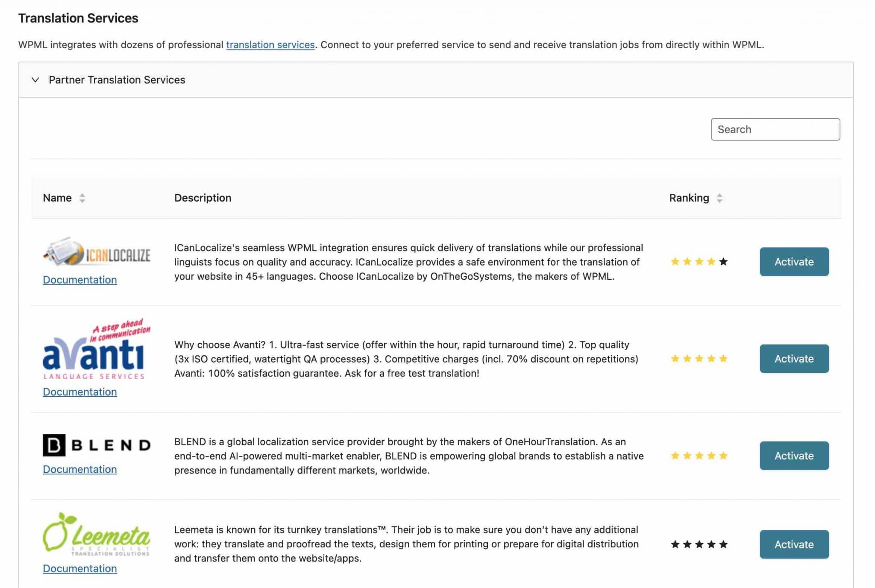Activate the ICanLocalize service
Screen dimensions: 875x588
coord(794,262)
